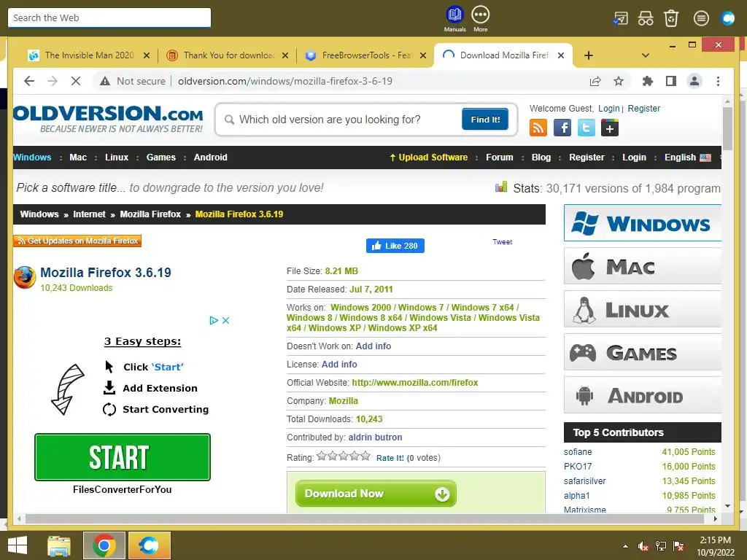The image size is (747, 560).
Task: Click the browser address bar URL
Action: 285,81
